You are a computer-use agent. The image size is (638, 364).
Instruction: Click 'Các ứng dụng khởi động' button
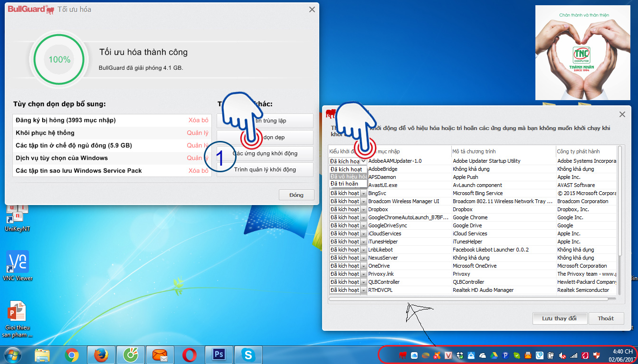[265, 154]
